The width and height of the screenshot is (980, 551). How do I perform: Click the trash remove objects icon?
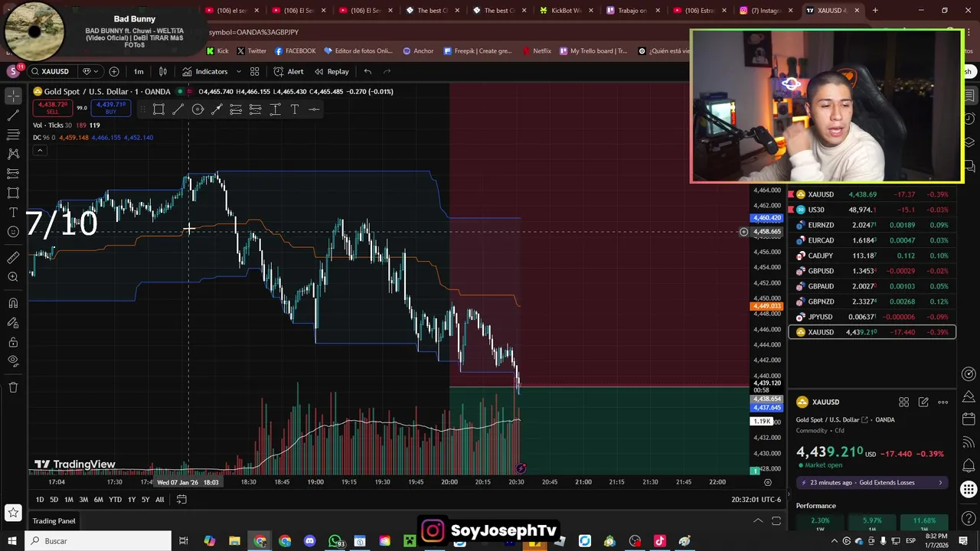click(13, 387)
